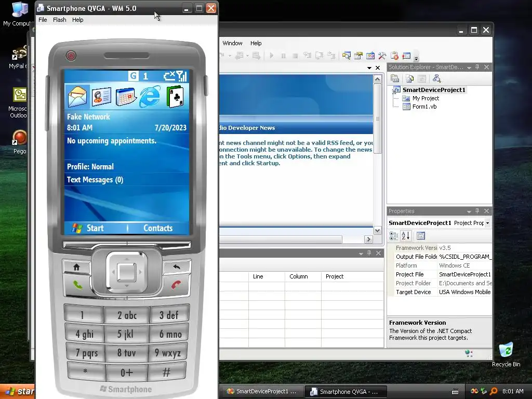Viewport: 532px width, 399px height.
Task: Switch to SmartDeviceProject1 taskbar button
Action: point(262,392)
